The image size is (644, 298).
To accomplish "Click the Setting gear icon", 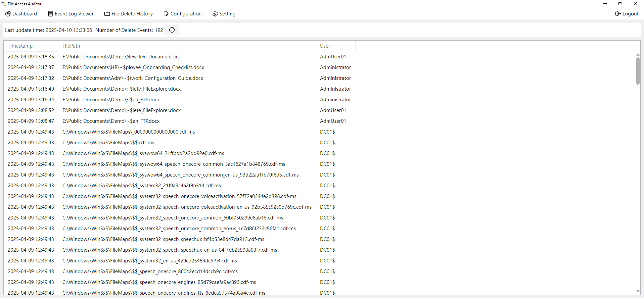I will coord(215,14).
